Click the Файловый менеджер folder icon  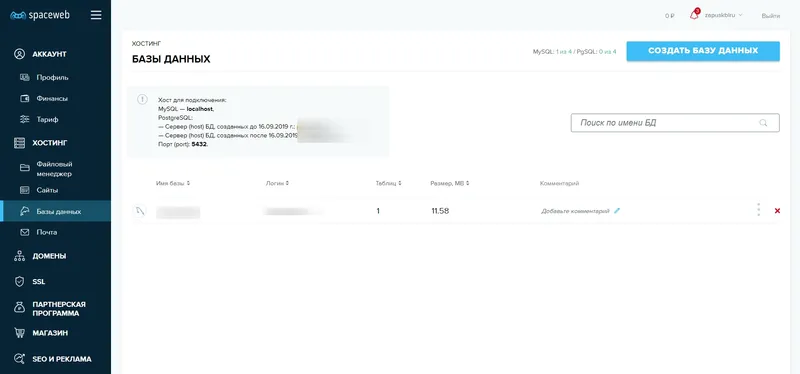[24, 168]
